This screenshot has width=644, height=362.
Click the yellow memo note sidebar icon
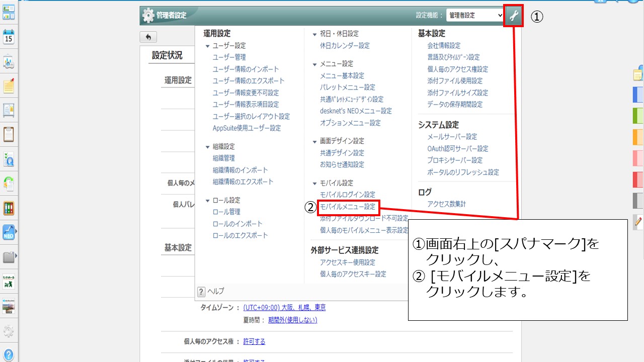(9, 86)
